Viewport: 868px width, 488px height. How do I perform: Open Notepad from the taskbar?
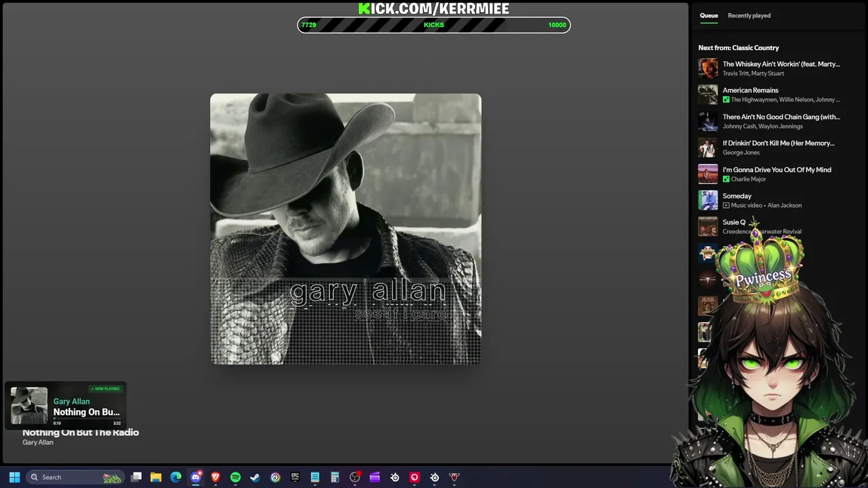[315, 477]
